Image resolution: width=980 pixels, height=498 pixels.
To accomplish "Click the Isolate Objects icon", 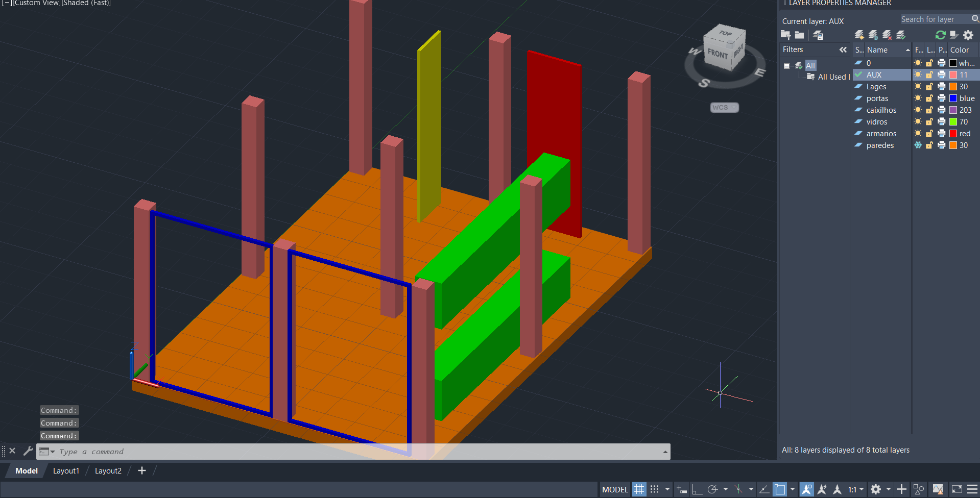I will click(x=919, y=489).
